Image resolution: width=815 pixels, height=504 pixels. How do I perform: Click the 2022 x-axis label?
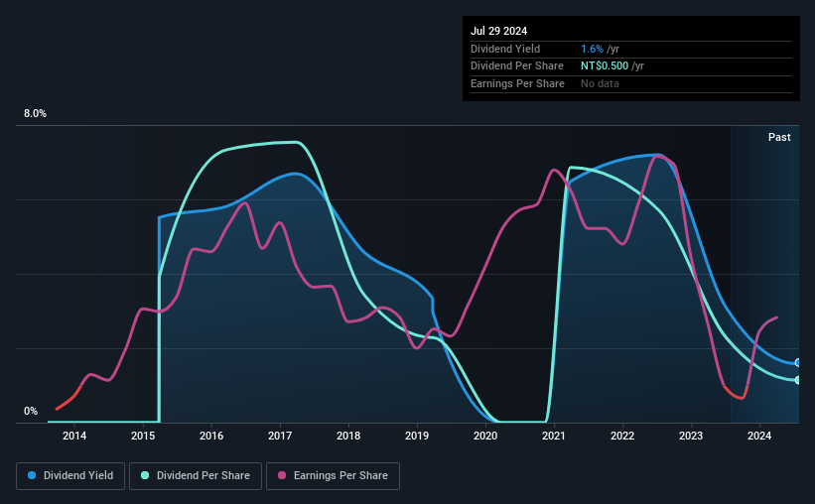click(x=622, y=436)
